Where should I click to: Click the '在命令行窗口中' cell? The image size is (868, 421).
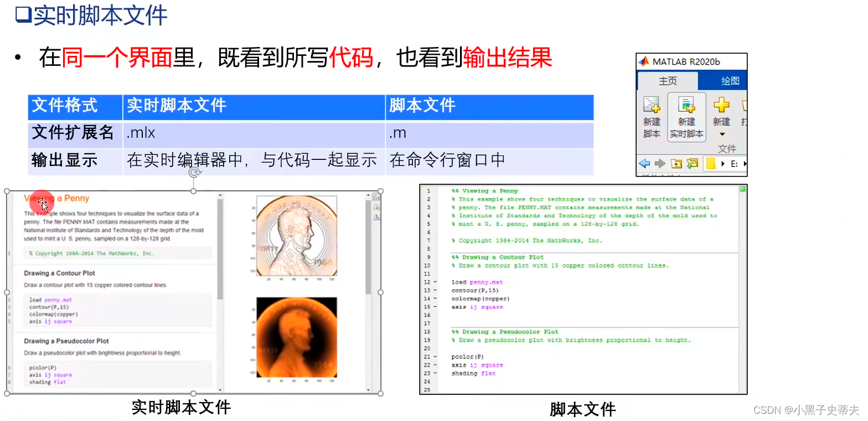[x=490, y=161]
